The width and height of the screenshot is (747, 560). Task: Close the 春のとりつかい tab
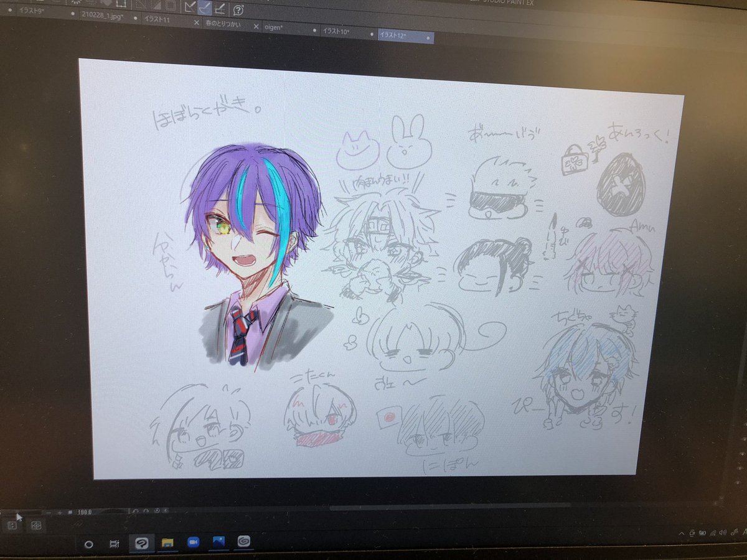(256, 27)
